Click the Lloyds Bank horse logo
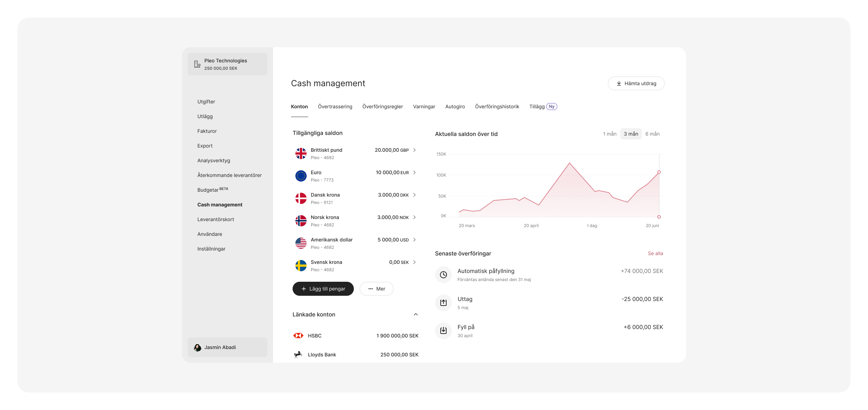Image resolution: width=868 pixels, height=410 pixels. pyautogui.click(x=298, y=355)
